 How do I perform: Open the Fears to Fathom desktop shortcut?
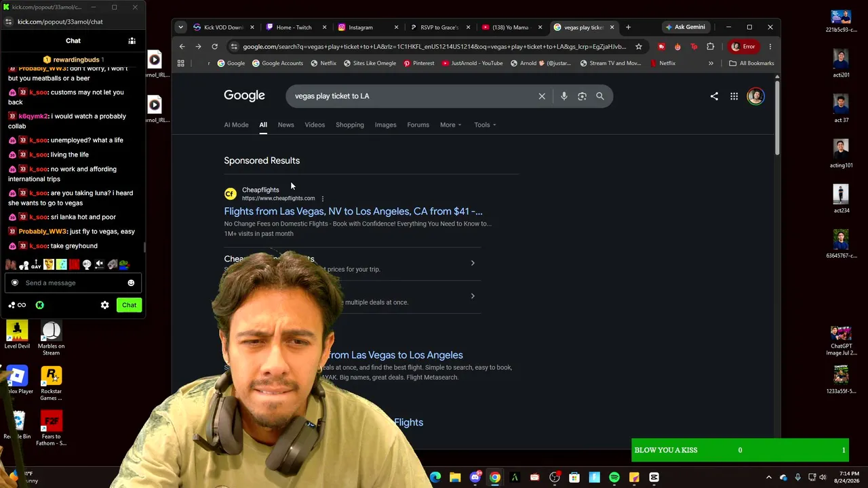click(51, 428)
